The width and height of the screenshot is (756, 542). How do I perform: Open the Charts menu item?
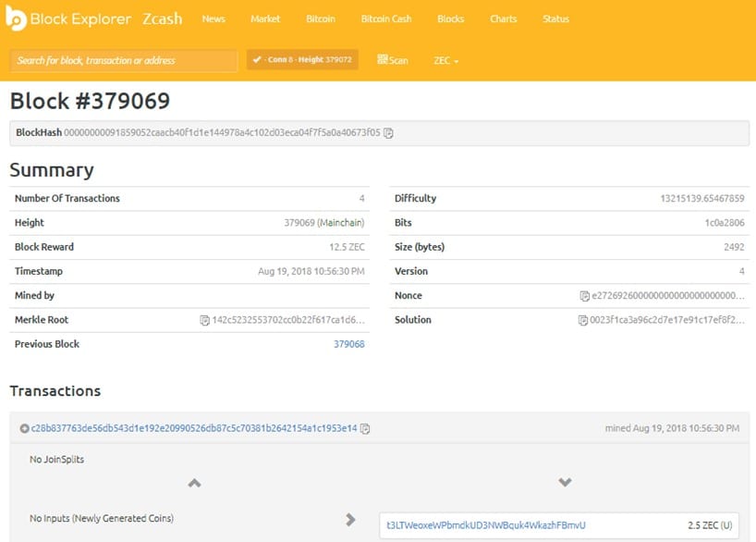coord(504,18)
